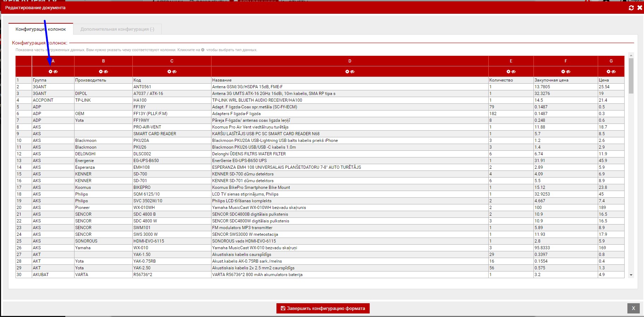Switch to Дополнительная конфигурация tab
The height and width of the screenshot is (317, 644).
(117, 29)
